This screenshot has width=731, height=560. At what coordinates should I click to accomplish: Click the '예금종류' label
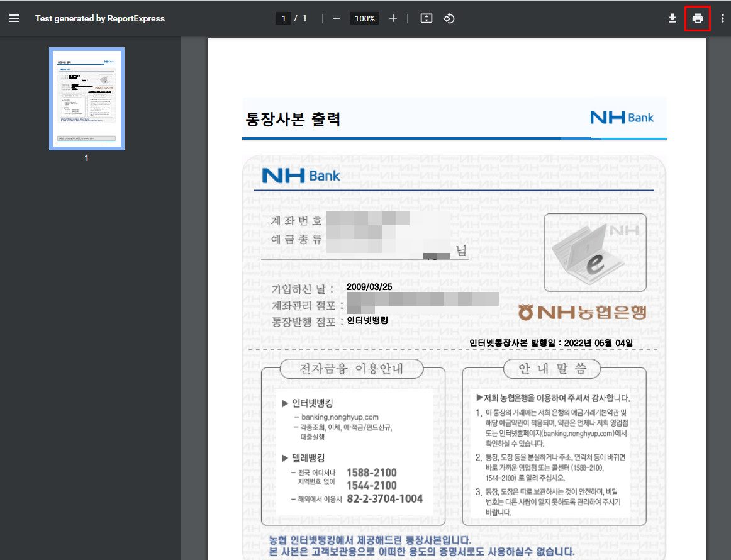(296, 239)
